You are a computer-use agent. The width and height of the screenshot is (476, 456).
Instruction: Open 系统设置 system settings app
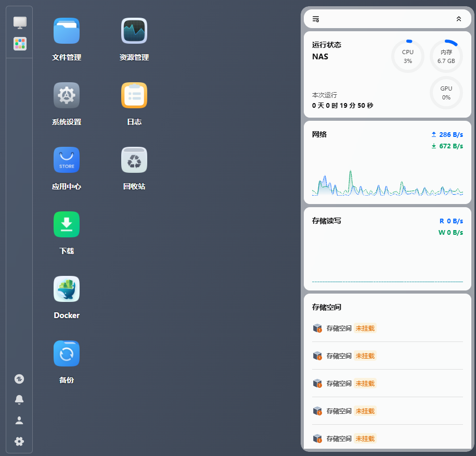67,95
